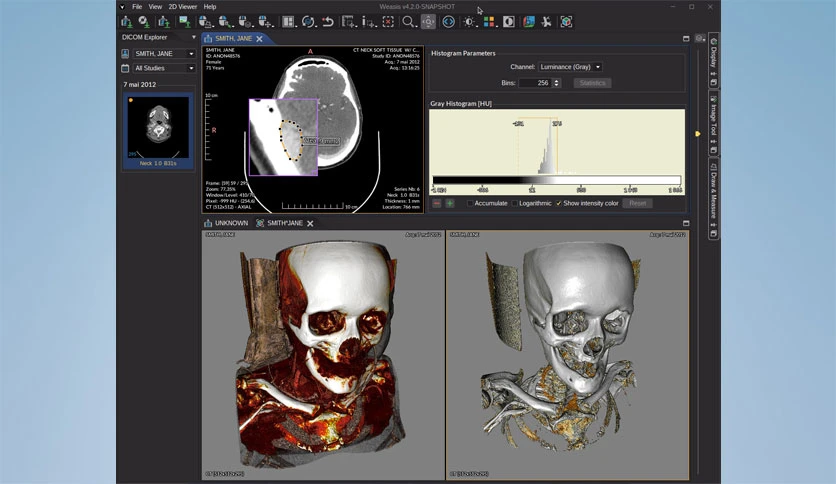Open the 2D Viewer menu

183,7
